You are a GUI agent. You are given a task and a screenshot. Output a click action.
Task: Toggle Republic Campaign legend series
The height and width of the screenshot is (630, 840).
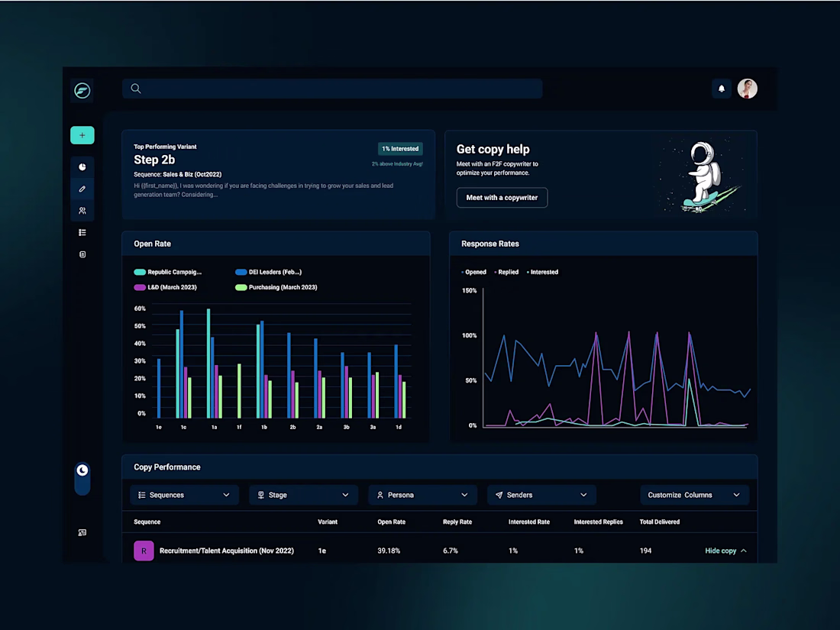pyautogui.click(x=168, y=272)
